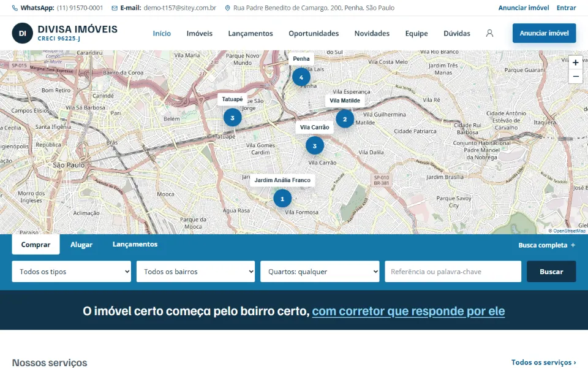Click the Vila Carrão cluster marker with 3
The image size is (588, 368).
(315, 146)
